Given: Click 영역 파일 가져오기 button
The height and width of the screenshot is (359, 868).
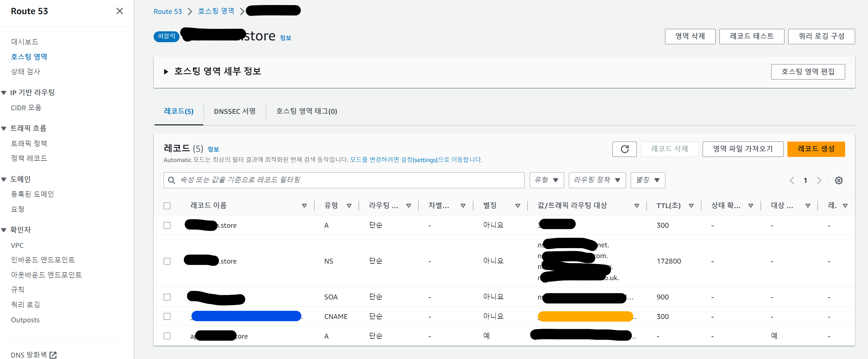Looking at the screenshot, I should [742, 149].
